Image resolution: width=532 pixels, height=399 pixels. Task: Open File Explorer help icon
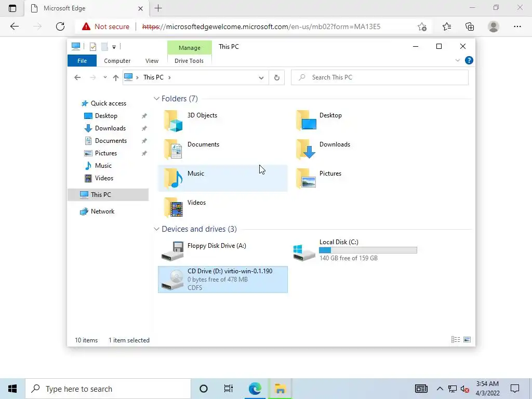469,60
